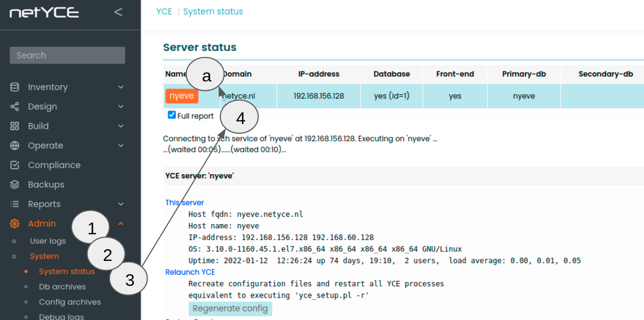This screenshot has width=644, height=320.
Task: Click the Server status heading
Action: tap(200, 47)
